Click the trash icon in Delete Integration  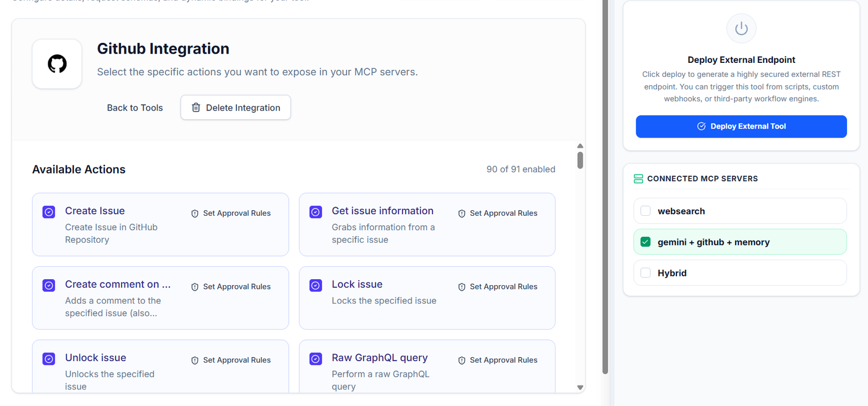(196, 107)
